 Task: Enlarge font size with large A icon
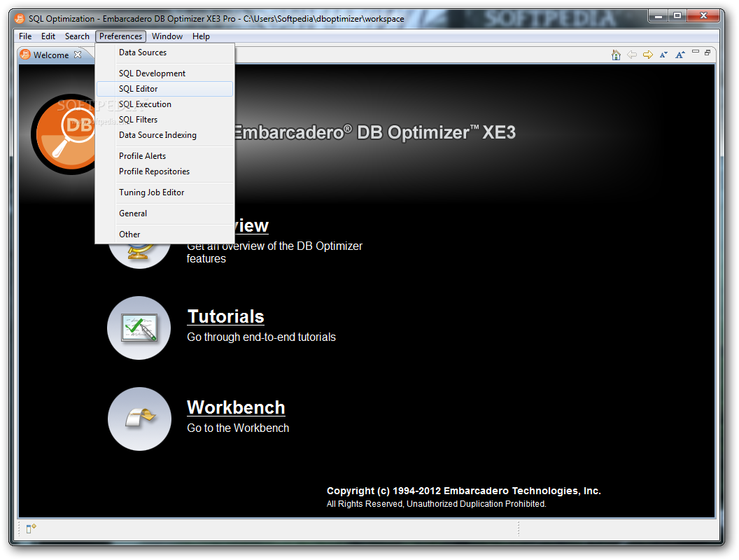pyautogui.click(x=680, y=55)
